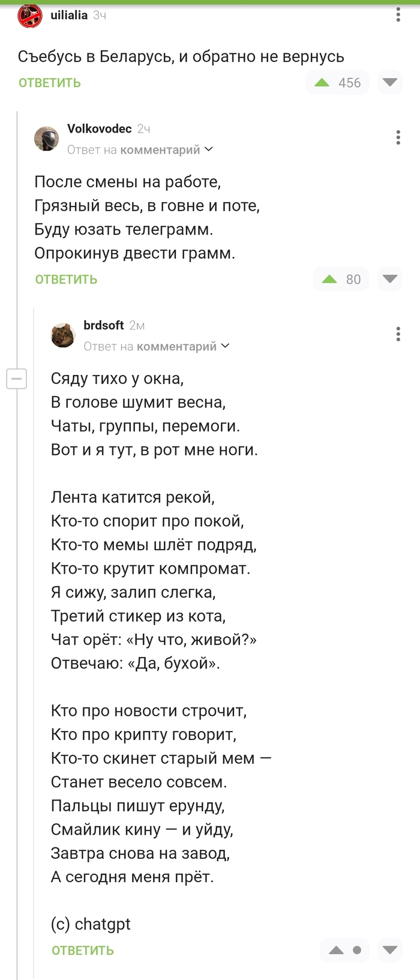Upvote the top Belarus comment

click(x=320, y=83)
